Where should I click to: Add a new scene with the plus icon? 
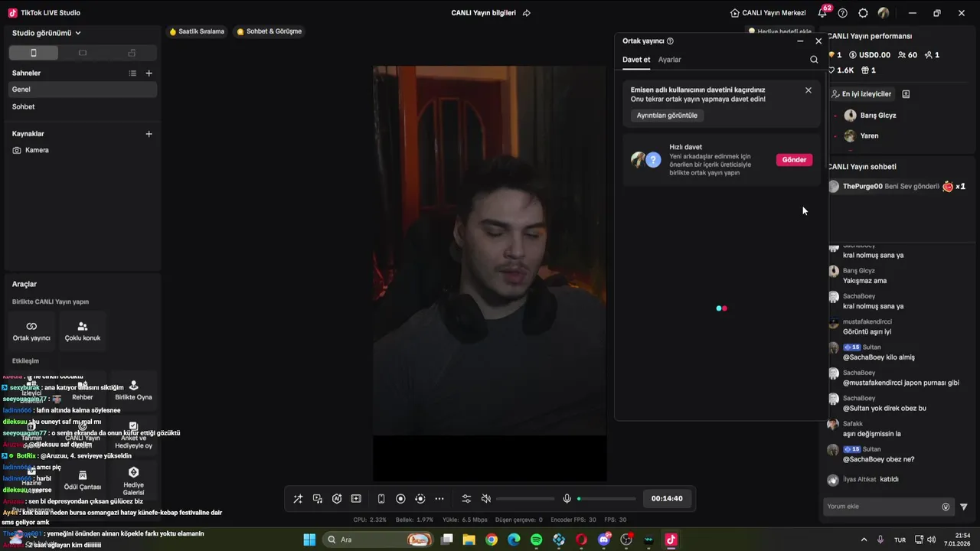point(149,73)
